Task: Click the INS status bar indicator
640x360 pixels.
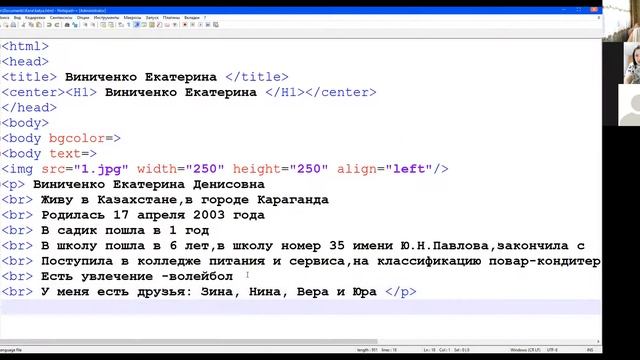Action: [x=590, y=350]
